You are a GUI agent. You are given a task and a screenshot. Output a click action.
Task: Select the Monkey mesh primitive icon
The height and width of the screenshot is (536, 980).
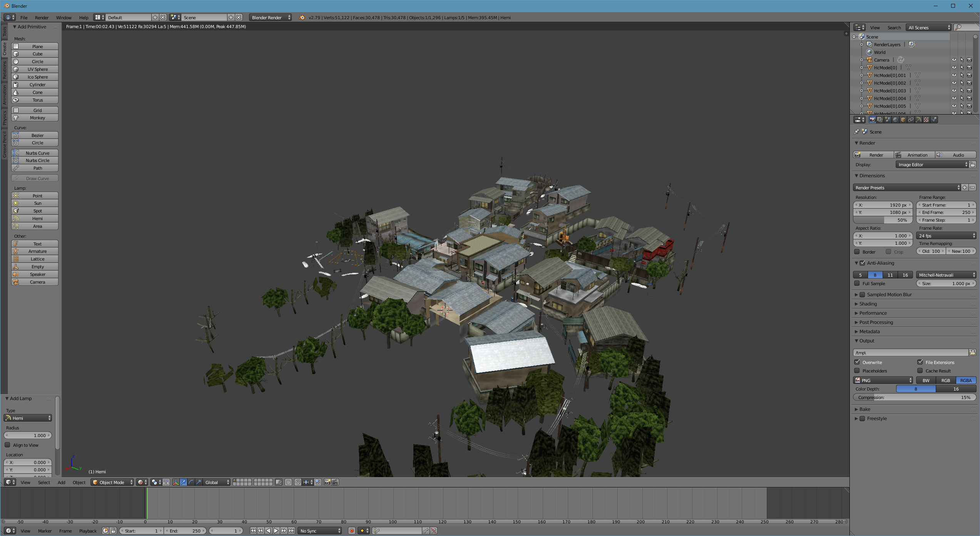click(x=17, y=117)
